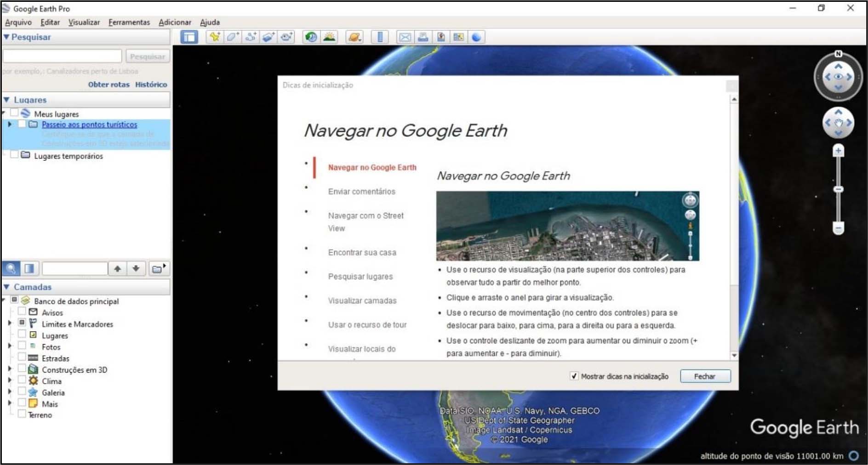Image resolution: width=868 pixels, height=465 pixels.
Task: Expand the Fotos layer tree
Action: click(9, 346)
